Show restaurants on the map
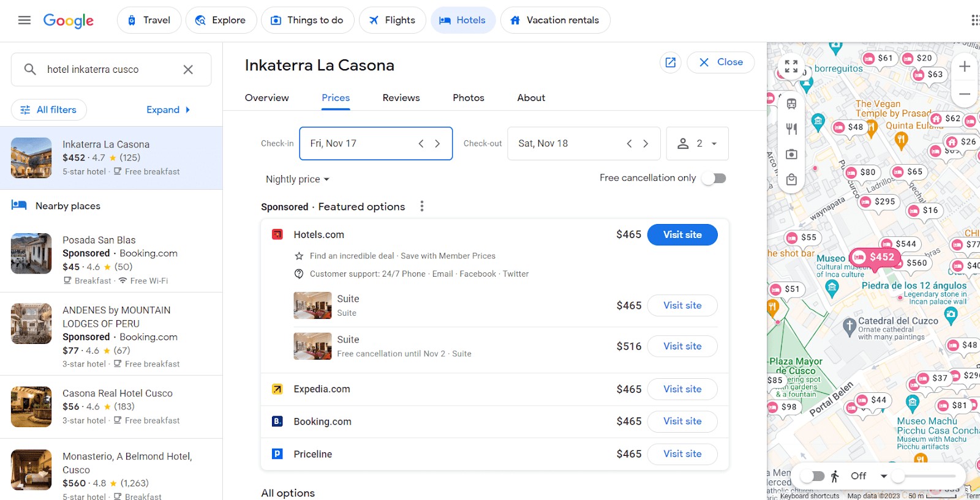 click(791, 129)
